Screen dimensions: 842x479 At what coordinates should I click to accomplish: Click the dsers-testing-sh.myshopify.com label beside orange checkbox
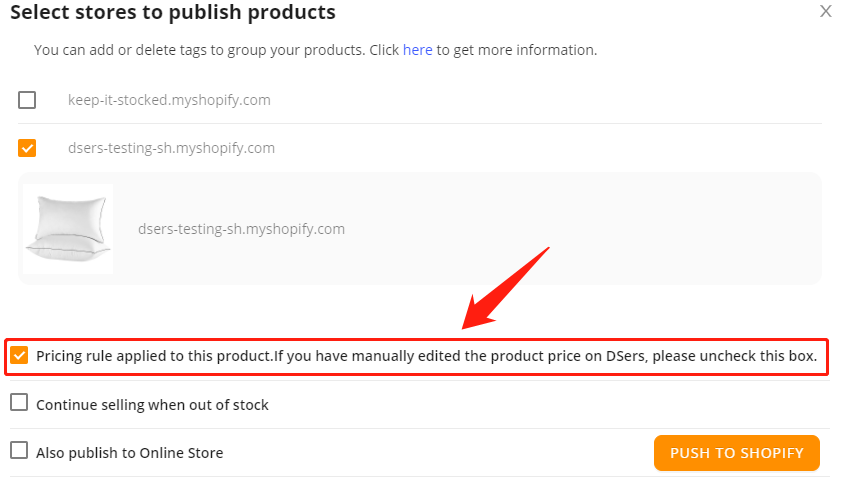[171, 148]
